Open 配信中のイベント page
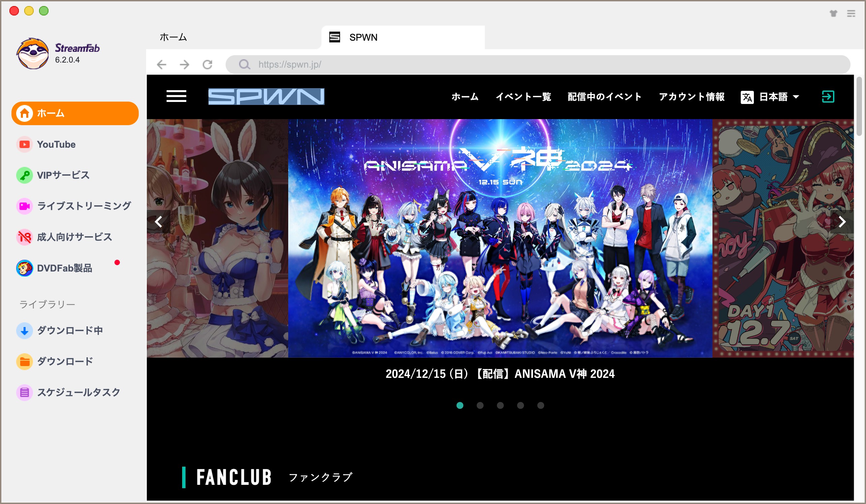This screenshot has width=866, height=504. [x=604, y=97]
